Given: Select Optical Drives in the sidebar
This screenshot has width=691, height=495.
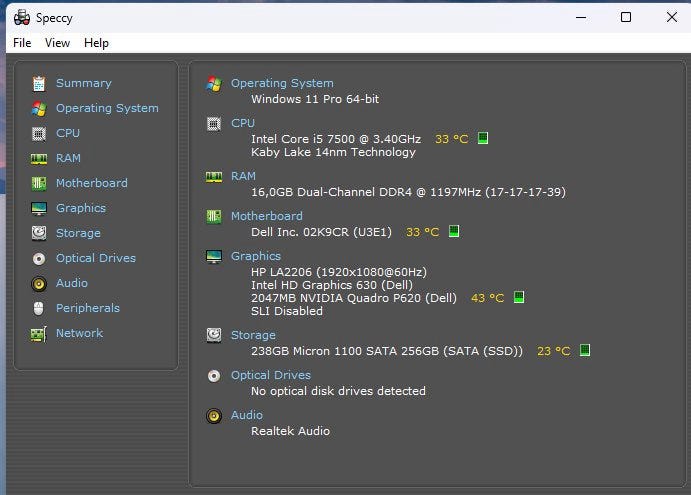Looking at the screenshot, I should [x=96, y=258].
